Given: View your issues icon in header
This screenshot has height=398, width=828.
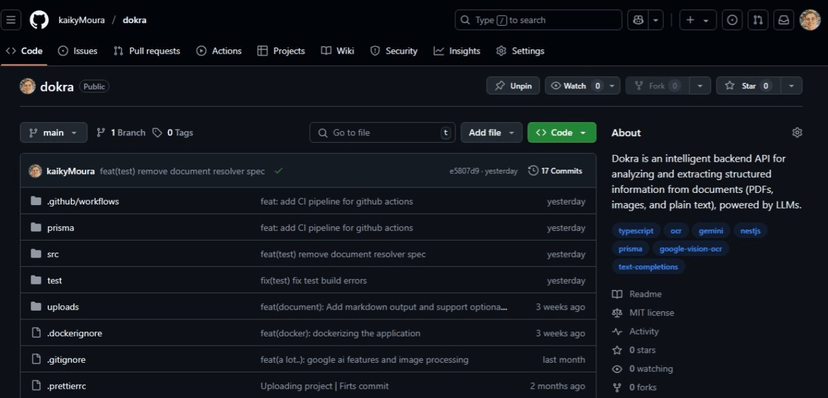Looking at the screenshot, I should pos(732,20).
